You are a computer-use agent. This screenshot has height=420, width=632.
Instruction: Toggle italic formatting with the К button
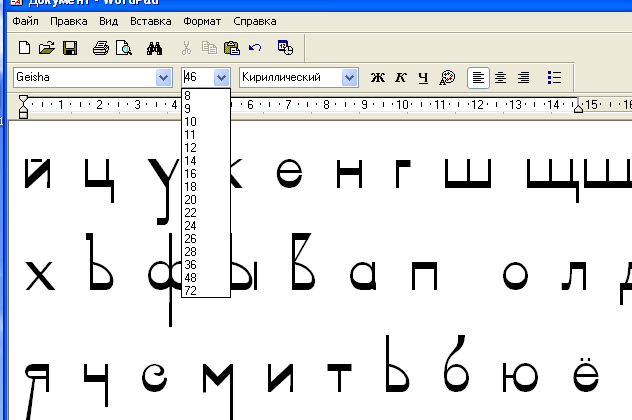tap(401, 77)
